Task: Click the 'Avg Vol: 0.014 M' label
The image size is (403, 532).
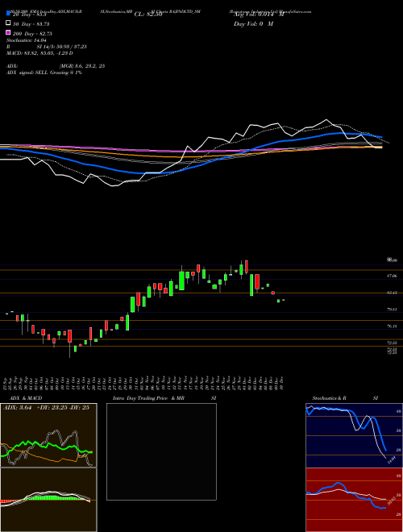Action: (x=259, y=15)
